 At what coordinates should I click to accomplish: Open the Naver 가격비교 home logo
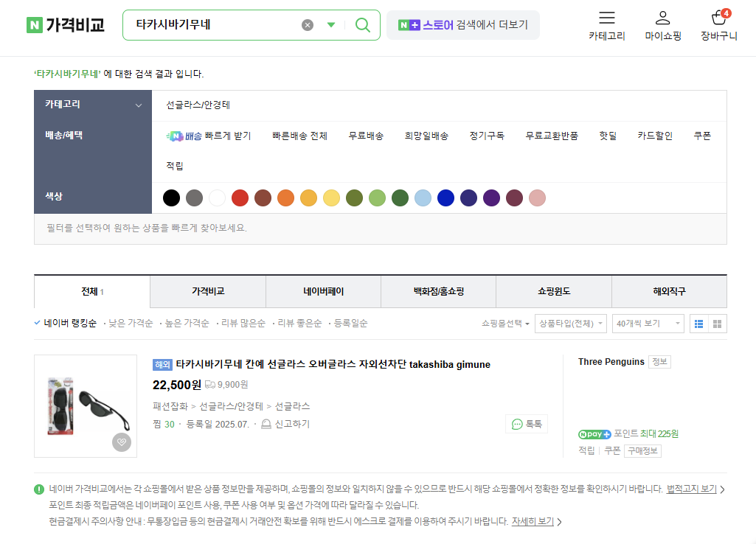point(66,24)
